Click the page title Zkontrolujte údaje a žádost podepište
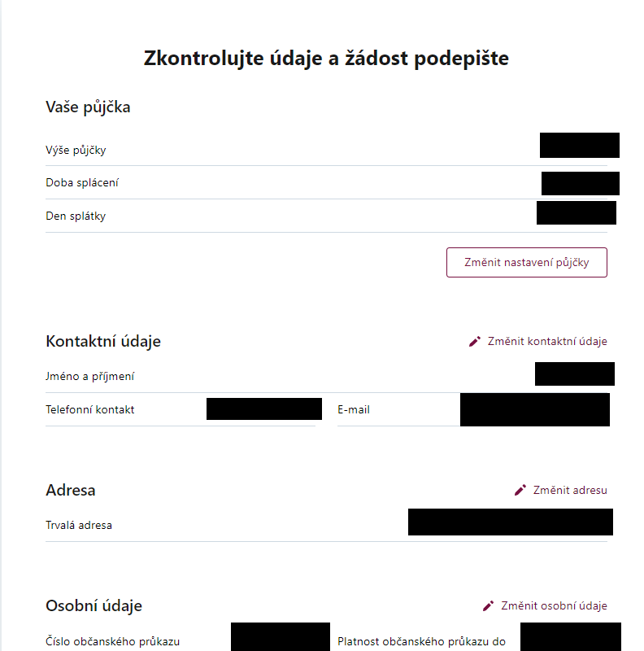The width and height of the screenshot is (644, 651). click(325, 58)
